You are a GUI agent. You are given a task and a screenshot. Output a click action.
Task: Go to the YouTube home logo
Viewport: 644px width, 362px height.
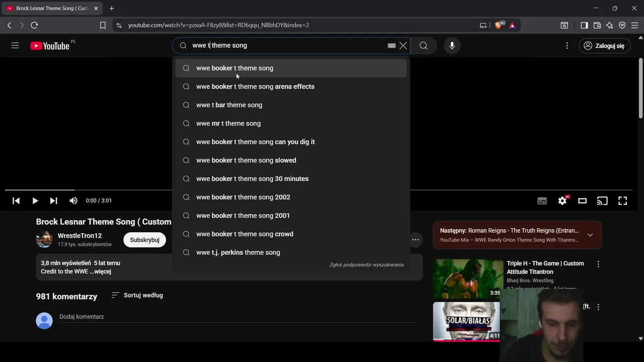point(49,46)
